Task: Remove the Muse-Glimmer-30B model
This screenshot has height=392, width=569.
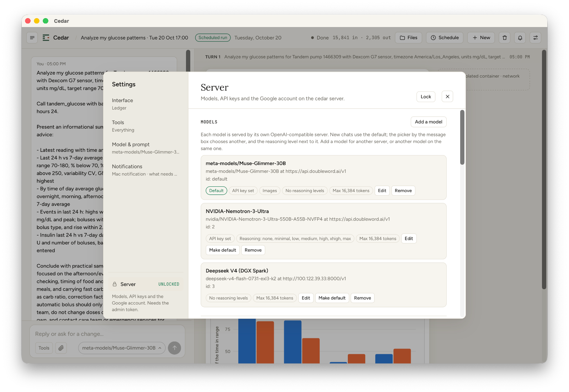Action: (403, 191)
